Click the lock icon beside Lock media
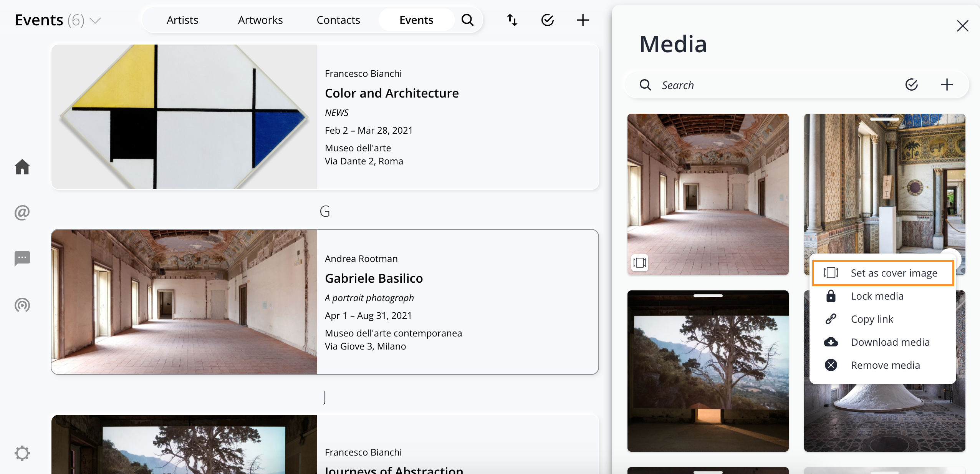Image resolution: width=980 pixels, height=474 pixels. point(831,296)
